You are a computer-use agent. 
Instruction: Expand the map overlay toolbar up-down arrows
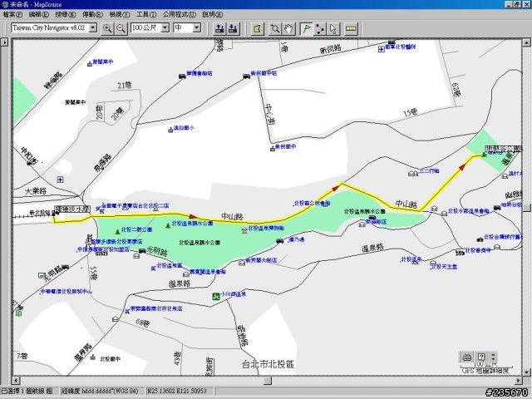point(493,357)
